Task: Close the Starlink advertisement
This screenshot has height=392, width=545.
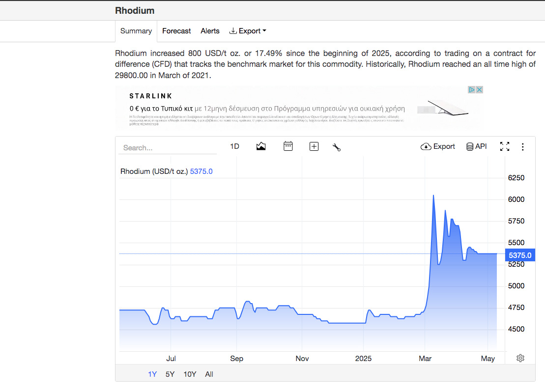Action: (479, 90)
